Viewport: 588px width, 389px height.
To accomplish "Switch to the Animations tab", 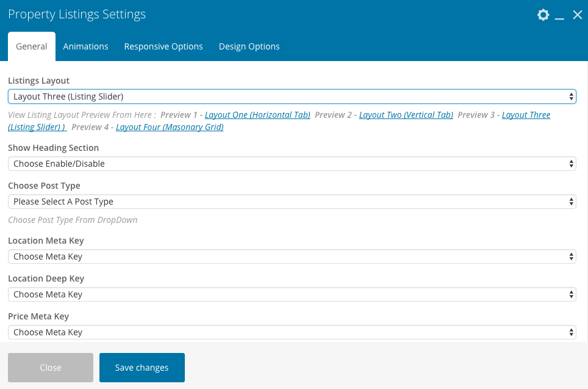I will pyautogui.click(x=85, y=46).
